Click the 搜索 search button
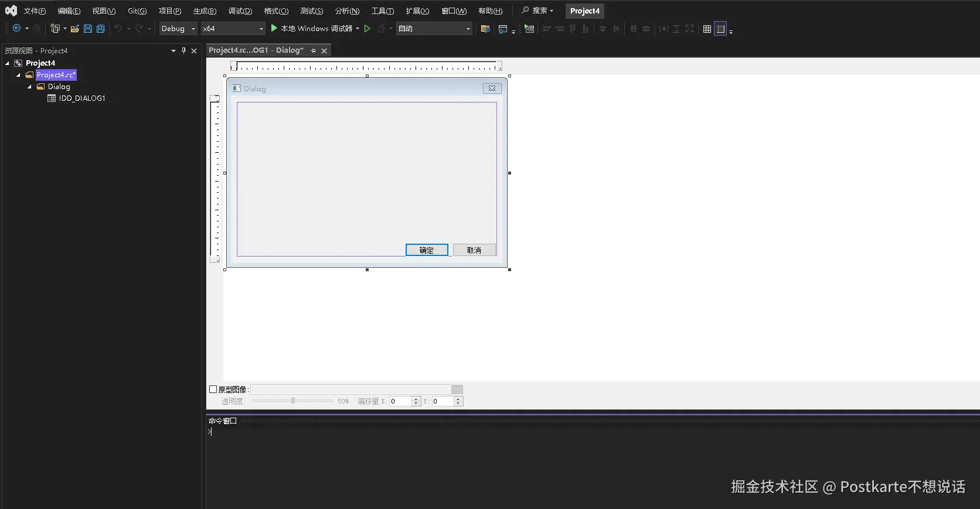Image resolution: width=980 pixels, height=509 pixels. pos(537,11)
